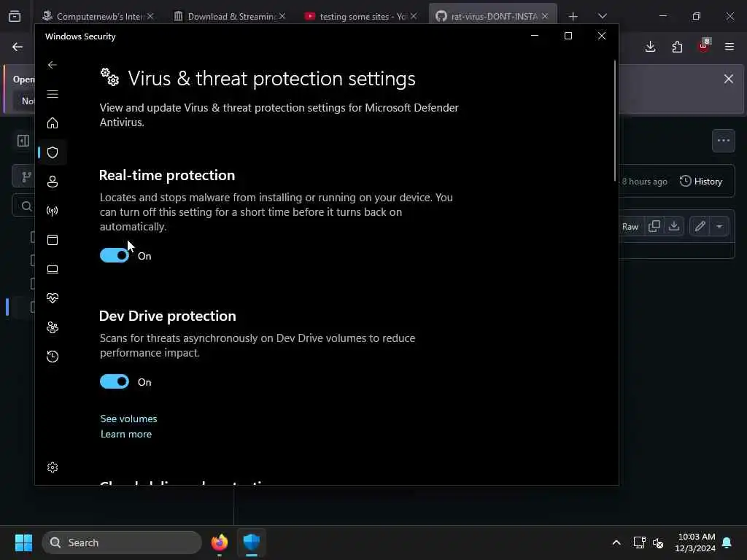
Task: Go back in the Firefox browser
Action: coord(18,47)
